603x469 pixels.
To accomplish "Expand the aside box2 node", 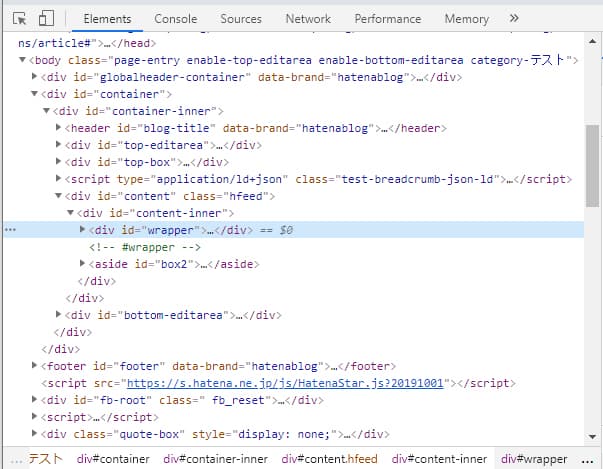I will pyautogui.click(x=82, y=263).
